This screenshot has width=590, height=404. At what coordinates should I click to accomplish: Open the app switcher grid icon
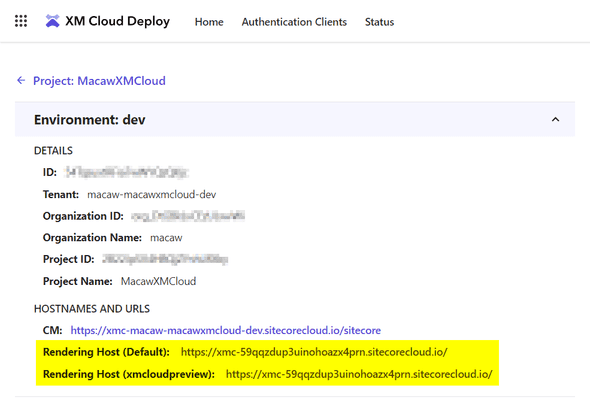click(21, 21)
